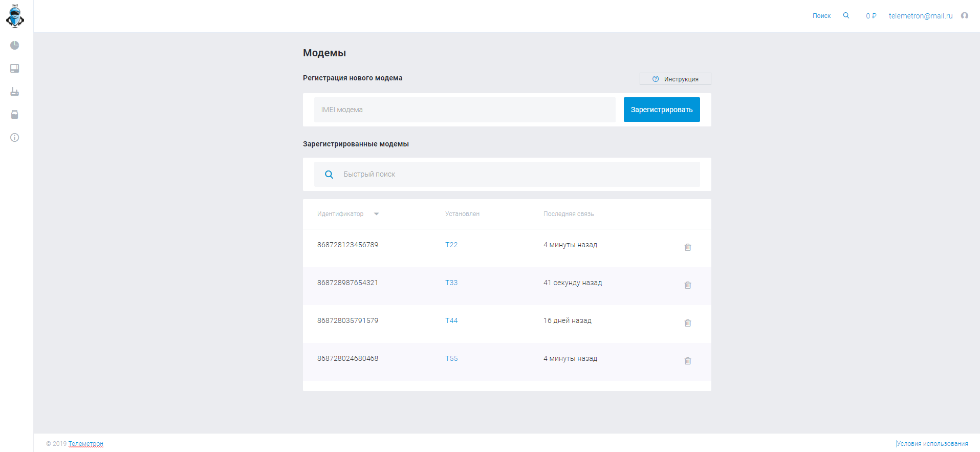Click the Telemetron robot logo
Viewport: 980px width, 452px height.
coord(15,16)
